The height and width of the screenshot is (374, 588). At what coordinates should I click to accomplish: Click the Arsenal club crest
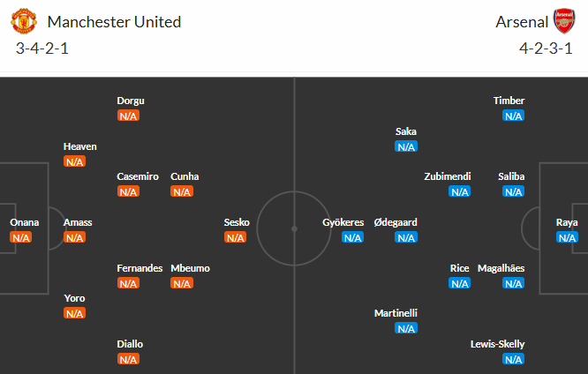click(x=563, y=21)
